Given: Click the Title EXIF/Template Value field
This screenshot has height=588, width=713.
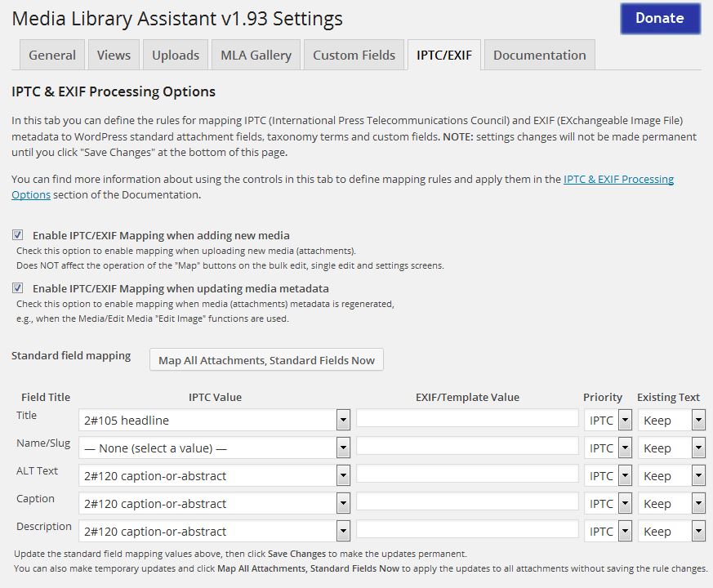Looking at the screenshot, I should click(467, 418).
